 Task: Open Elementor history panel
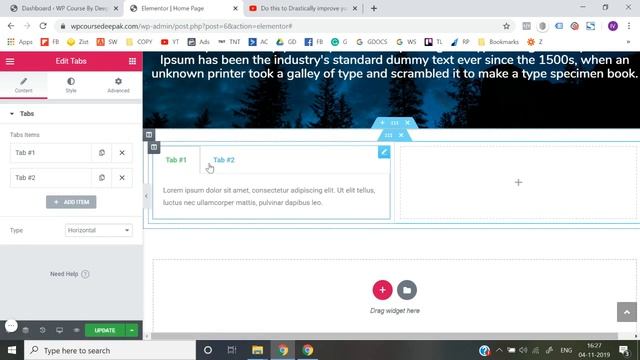[42, 330]
